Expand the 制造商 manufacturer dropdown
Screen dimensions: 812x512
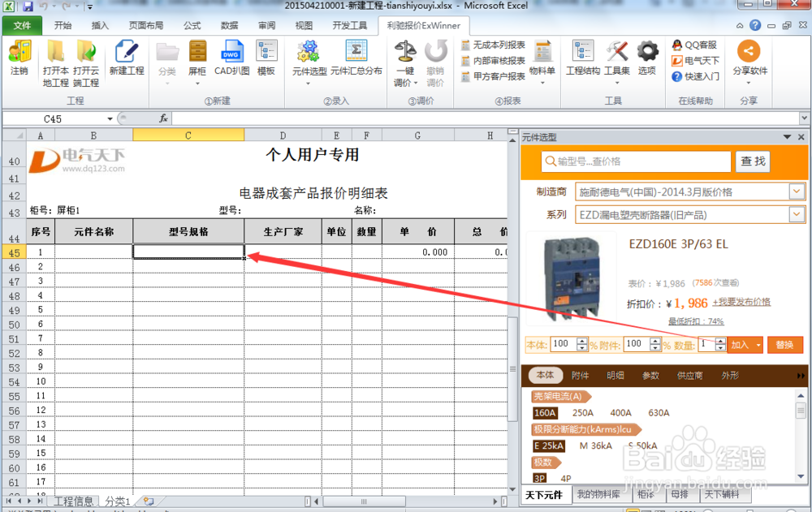tap(797, 191)
